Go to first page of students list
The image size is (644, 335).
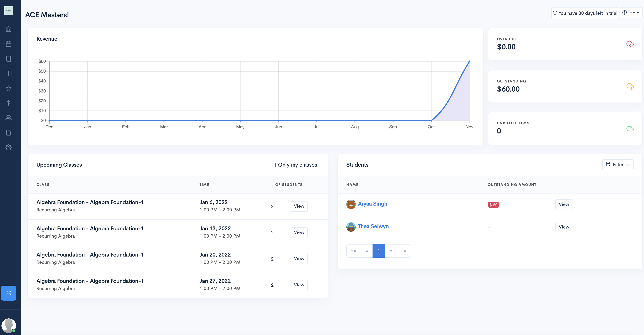click(354, 251)
